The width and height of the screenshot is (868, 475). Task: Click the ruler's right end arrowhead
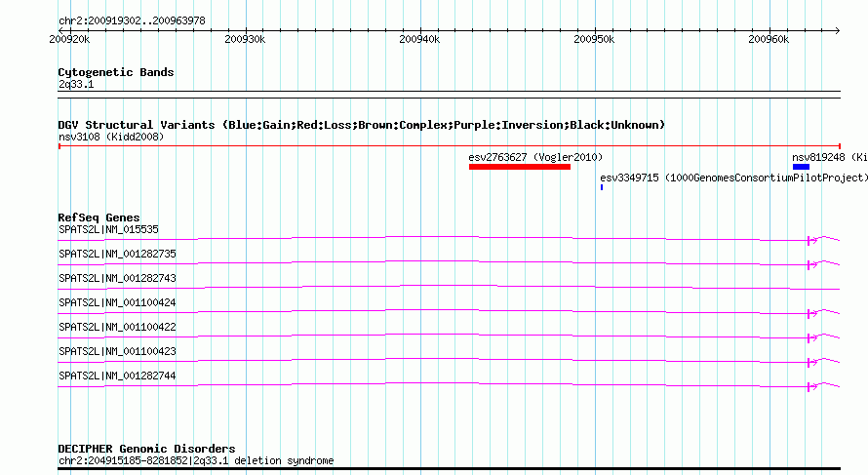(837, 30)
